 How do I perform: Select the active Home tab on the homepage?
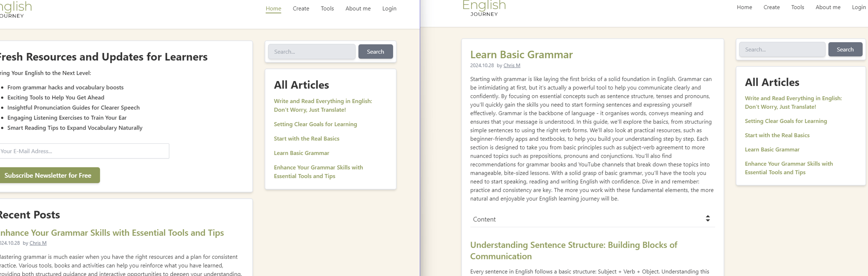pos(273,9)
